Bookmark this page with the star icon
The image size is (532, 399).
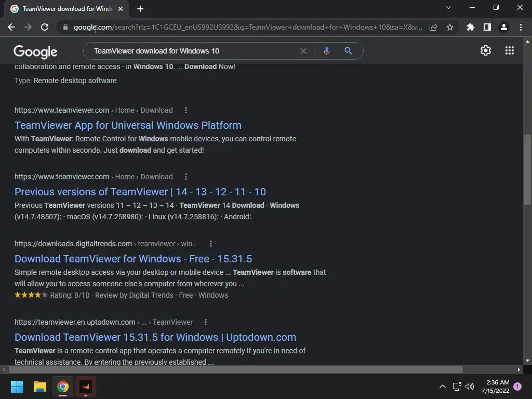450,27
